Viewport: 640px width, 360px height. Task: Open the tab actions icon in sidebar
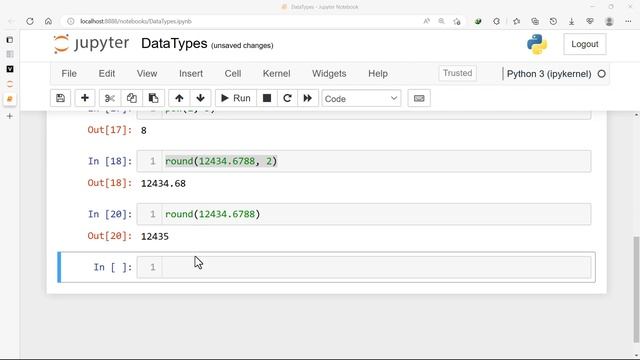pyautogui.click(x=10, y=40)
